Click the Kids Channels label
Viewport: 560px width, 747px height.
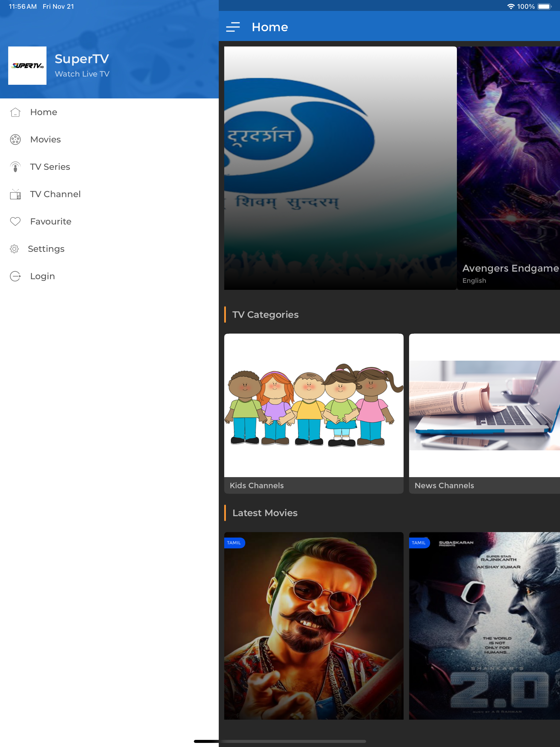click(x=257, y=485)
